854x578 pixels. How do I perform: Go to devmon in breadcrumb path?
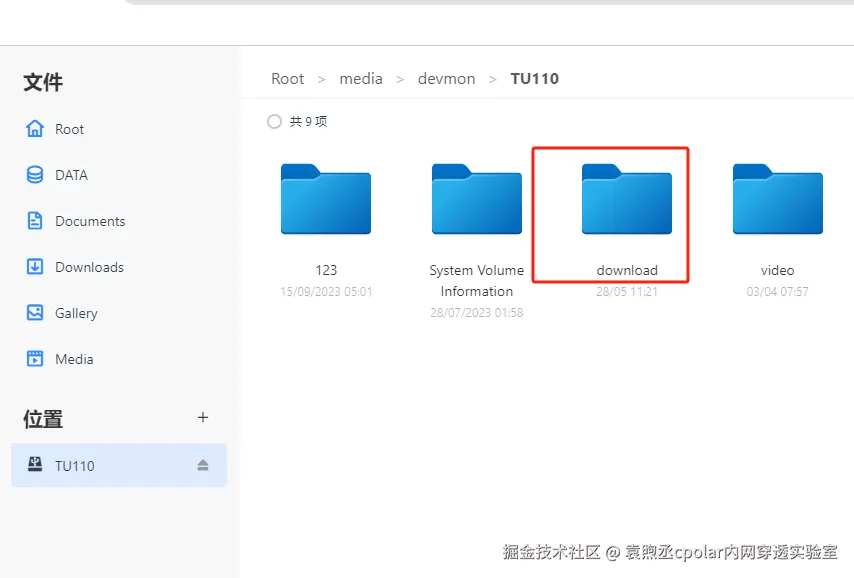(446, 79)
